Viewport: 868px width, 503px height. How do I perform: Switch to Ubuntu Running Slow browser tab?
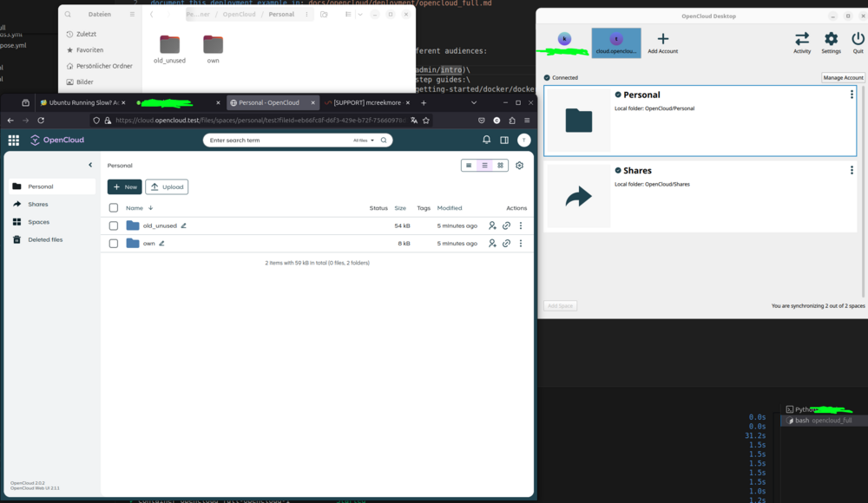(82, 103)
